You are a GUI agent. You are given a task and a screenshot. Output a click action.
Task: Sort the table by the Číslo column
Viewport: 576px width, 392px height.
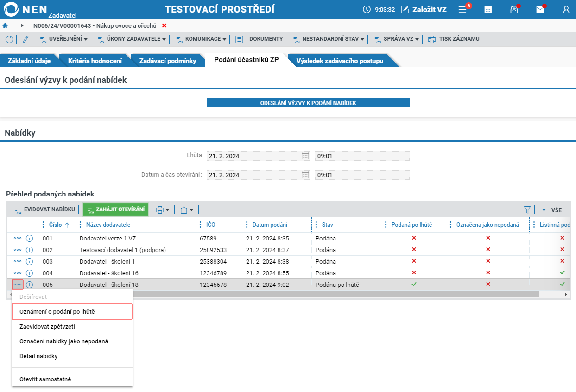(x=56, y=225)
